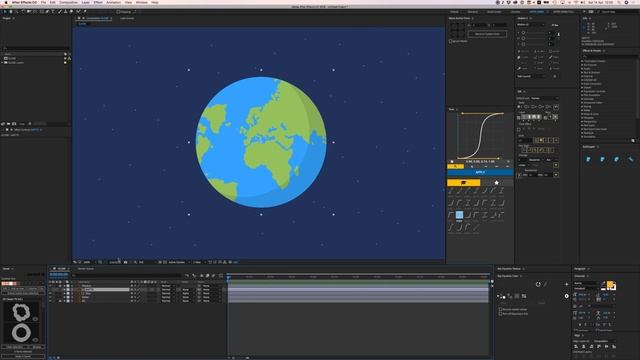Click the wide button below the shape thumbnails
Image resolution: width=640 pixels, height=360 pixels.
pyautogui.click(x=23, y=356)
